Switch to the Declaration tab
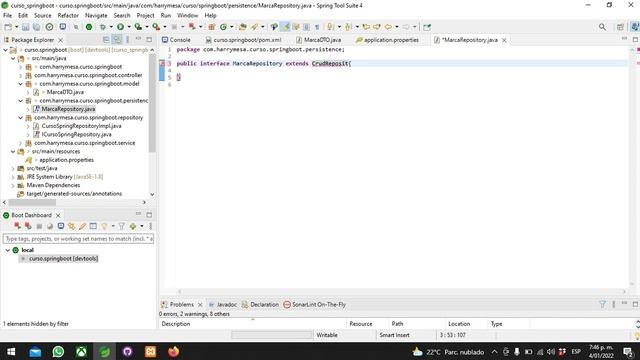The image size is (640, 360). 260,304
